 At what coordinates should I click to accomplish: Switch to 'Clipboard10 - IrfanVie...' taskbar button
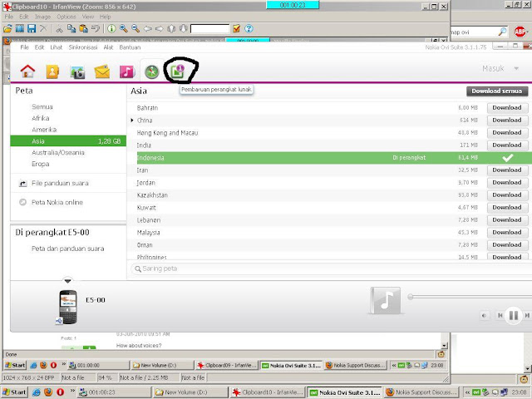pos(267,392)
